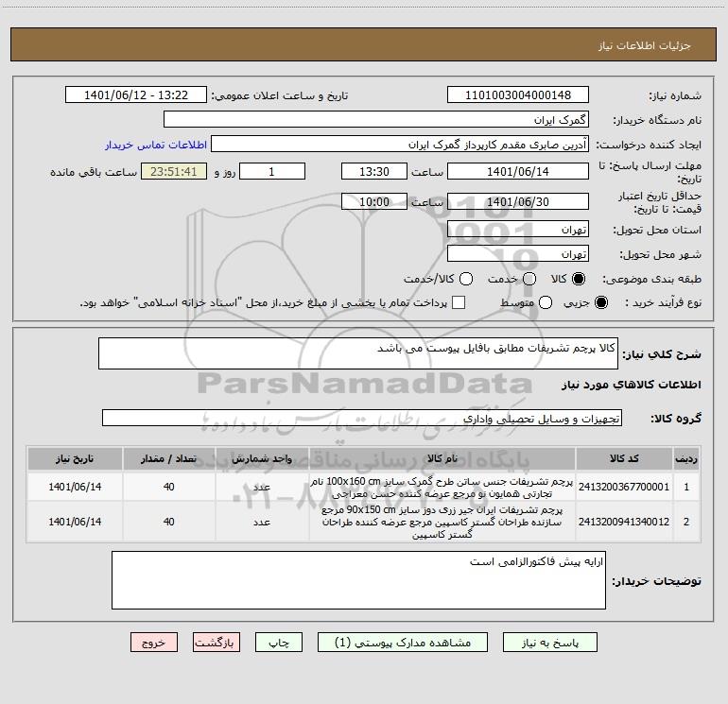Click the جزئیات اطلاعات نیاز header title

point(644,45)
